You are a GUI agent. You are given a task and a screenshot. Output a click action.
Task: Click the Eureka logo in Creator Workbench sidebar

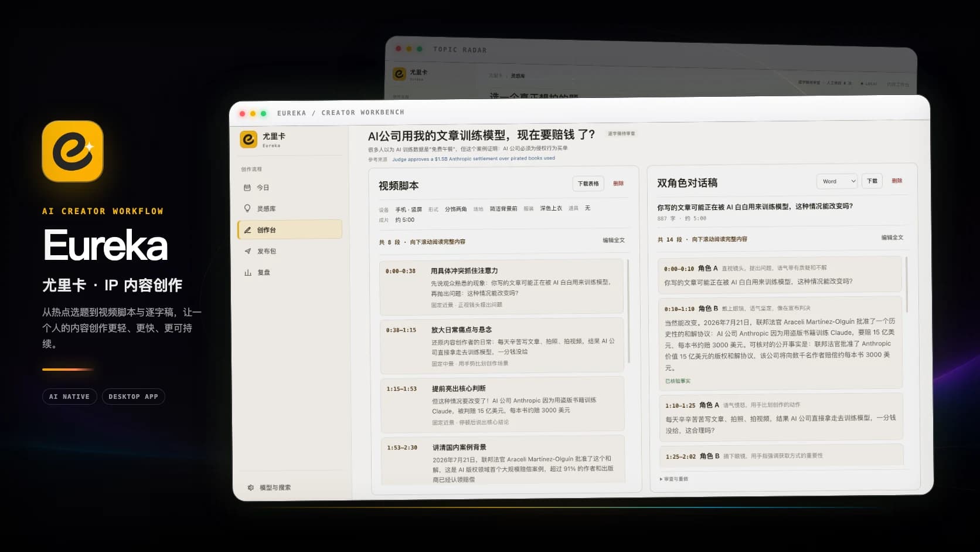249,139
